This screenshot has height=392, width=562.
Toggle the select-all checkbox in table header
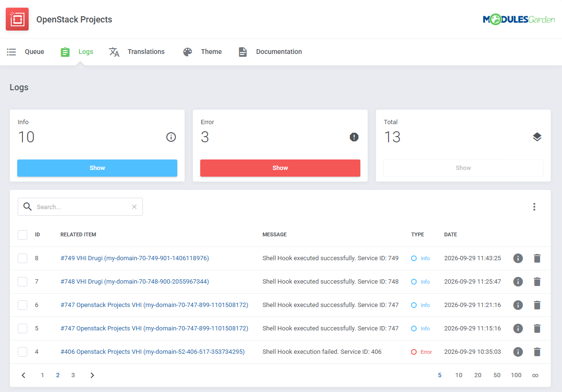point(22,235)
